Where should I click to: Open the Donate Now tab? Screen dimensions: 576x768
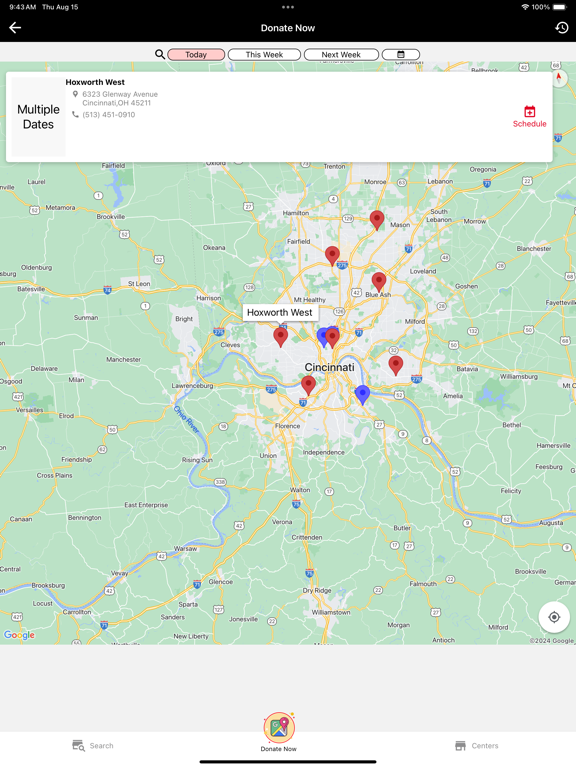coord(279,732)
